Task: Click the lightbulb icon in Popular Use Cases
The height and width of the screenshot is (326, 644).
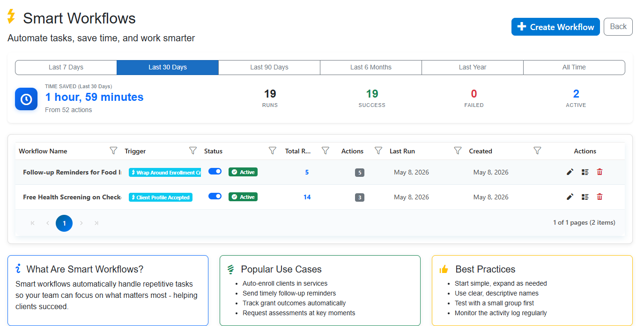Action: click(x=230, y=269)
